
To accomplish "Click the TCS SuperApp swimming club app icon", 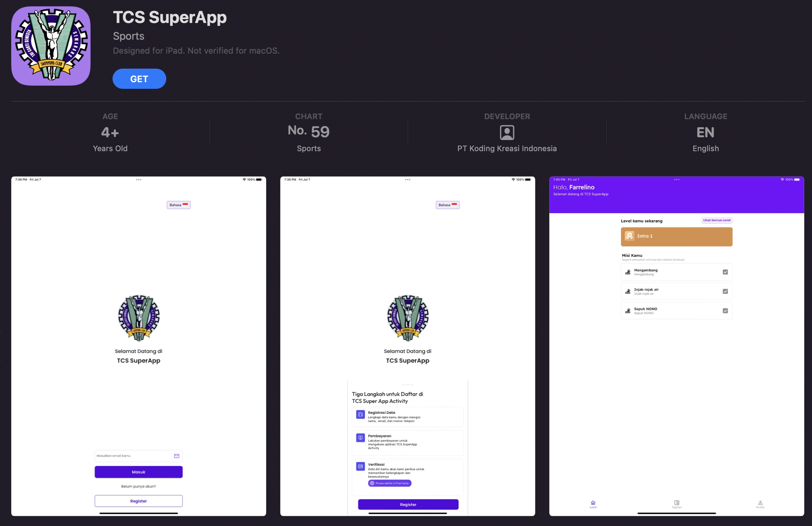I will [x=51, y=46].
